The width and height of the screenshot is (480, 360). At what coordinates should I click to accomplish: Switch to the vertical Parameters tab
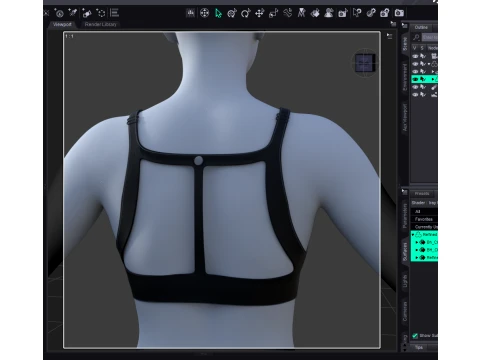(x=405, y=216)
